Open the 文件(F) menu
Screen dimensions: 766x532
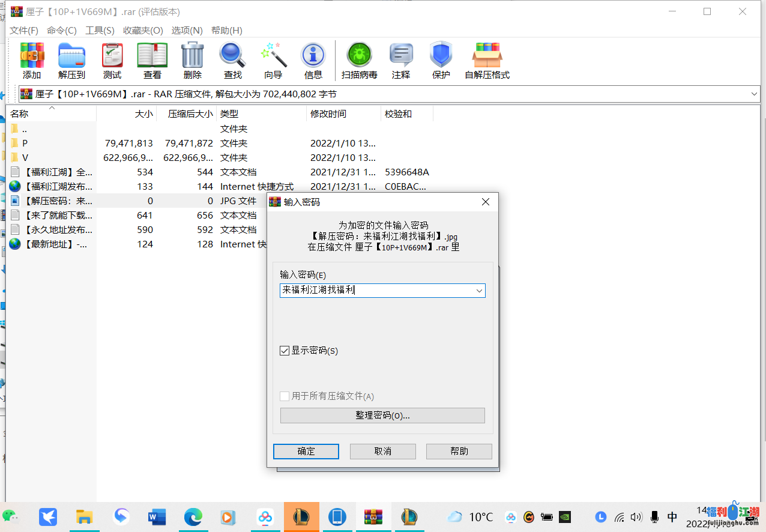pyautogui.click(x=24, y=30)
